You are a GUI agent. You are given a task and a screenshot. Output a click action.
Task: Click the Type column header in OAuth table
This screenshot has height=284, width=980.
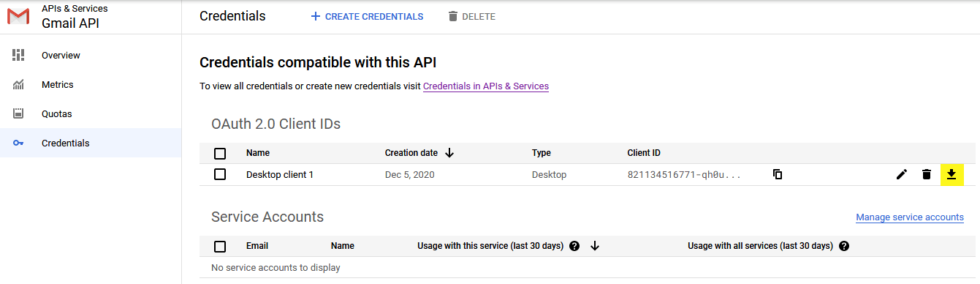tap(542, 153)
